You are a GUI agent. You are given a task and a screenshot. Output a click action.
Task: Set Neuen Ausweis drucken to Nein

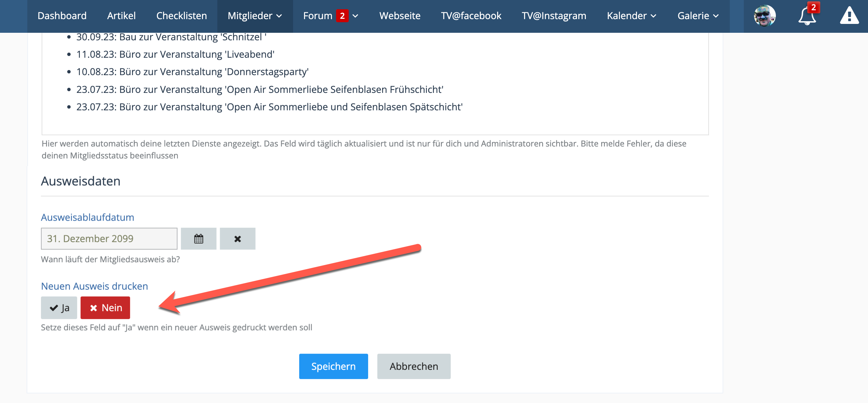point(105,308)
